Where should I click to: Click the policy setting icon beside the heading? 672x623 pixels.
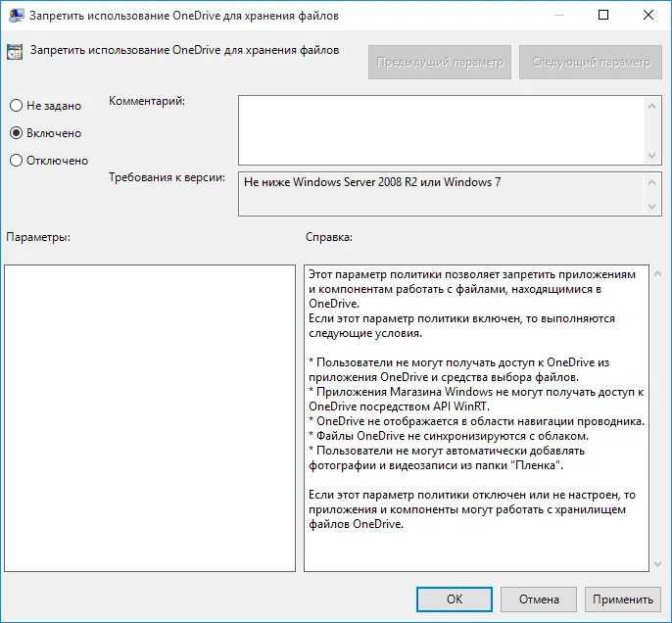[x=15, y=52]
